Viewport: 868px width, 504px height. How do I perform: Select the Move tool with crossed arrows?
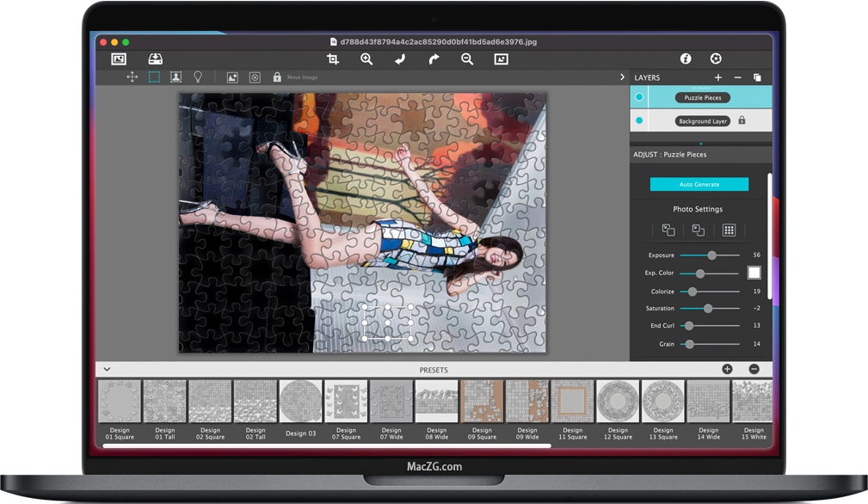[132, 77]
